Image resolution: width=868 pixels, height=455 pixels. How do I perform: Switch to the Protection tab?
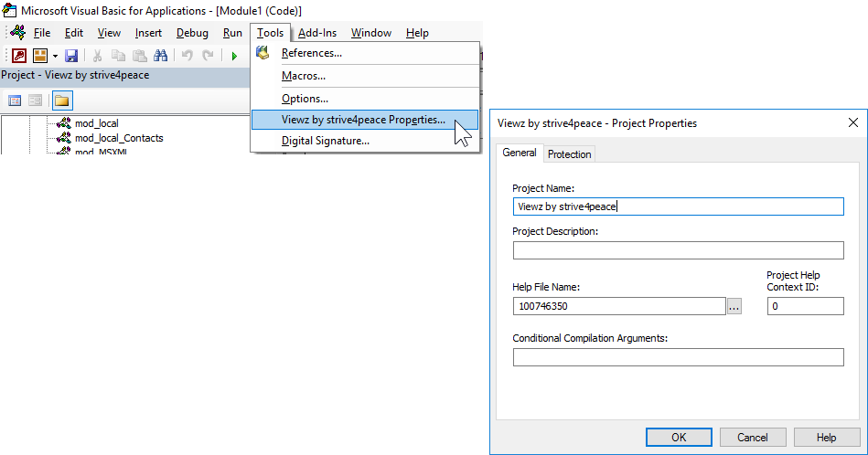pos(569,154)
